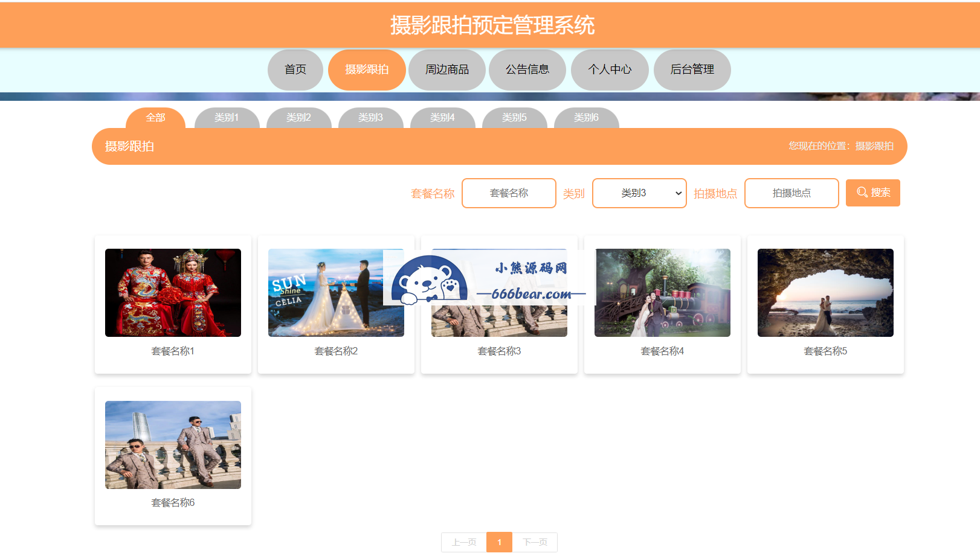Switch to the 类别6 tab
This screenshot has width=980, height=556.
(x=586, y=118)
